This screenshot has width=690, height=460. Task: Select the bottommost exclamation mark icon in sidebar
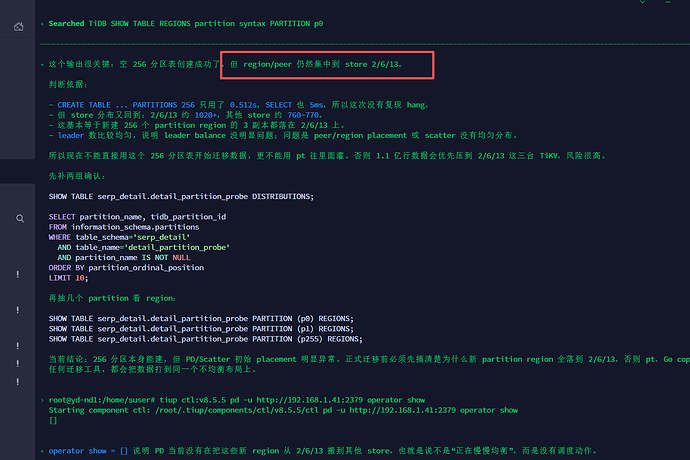[18, 382]
